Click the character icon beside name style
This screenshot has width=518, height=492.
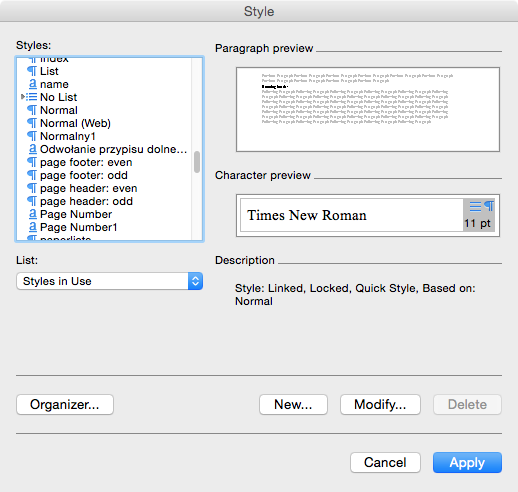pyautogui.click(x=32, y=84)
